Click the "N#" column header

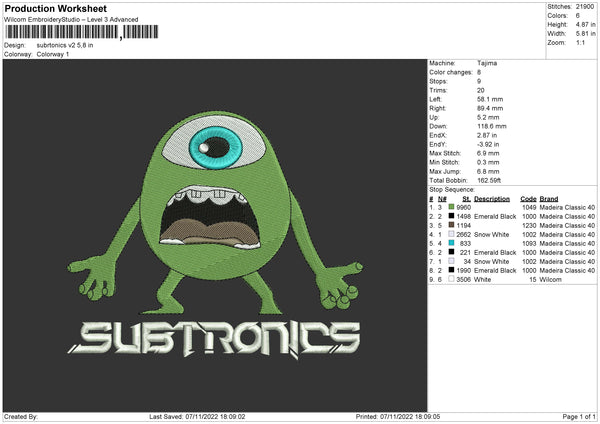coord(442,199)
